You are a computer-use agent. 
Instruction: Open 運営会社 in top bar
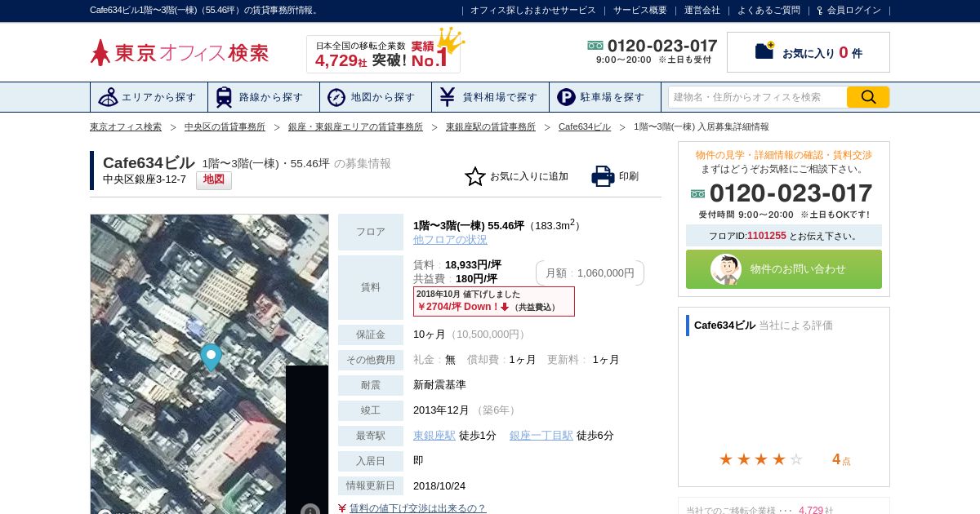pyautogui.click(x=702, y=11)
